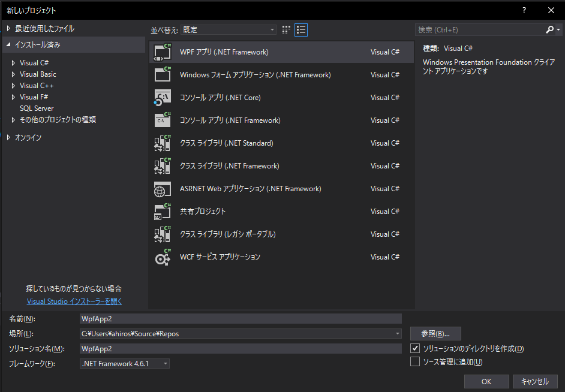Click the 名前 project name field
The width and height of the screenshot is (565, 392).
coord(240,318)
